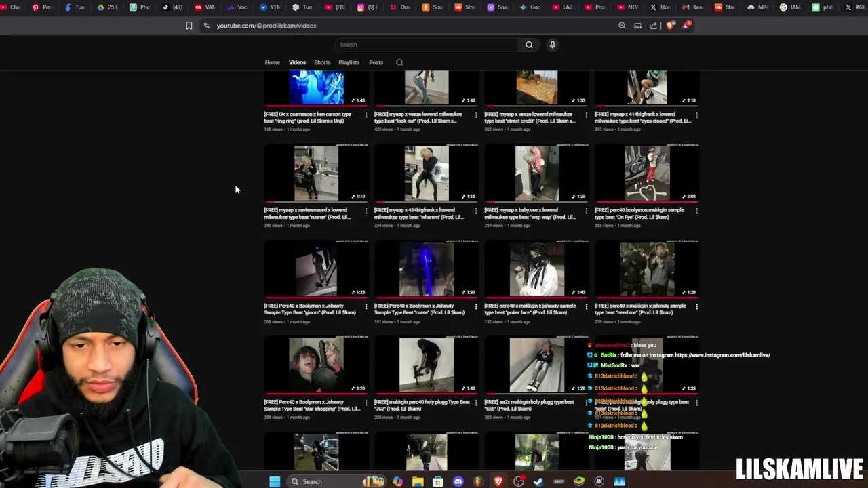The height and width of the screenshot is (488, 868).
Task: Click the "street credit" video thumbnail
Action: (x=536, y=88)
